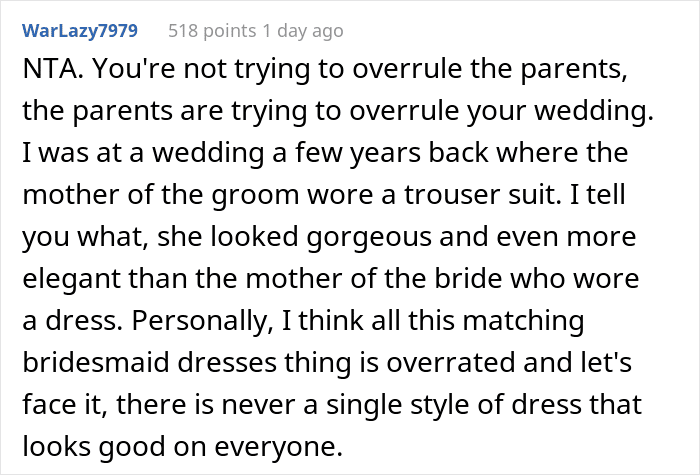Click the word 'Personally' in the comment
Image resolution: width=700 pixels, height=475 pixels.
(202, 321)
